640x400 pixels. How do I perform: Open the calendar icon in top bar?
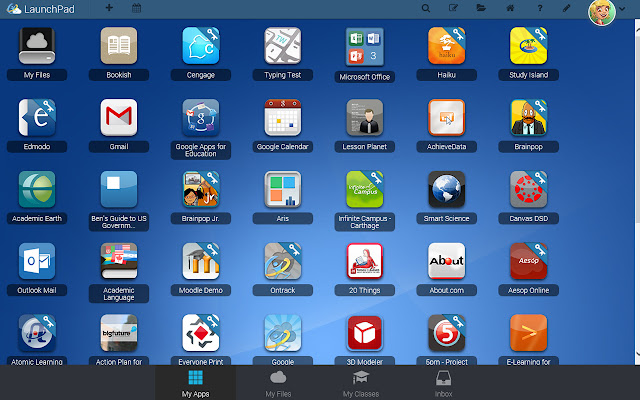[x=137, y=8]
